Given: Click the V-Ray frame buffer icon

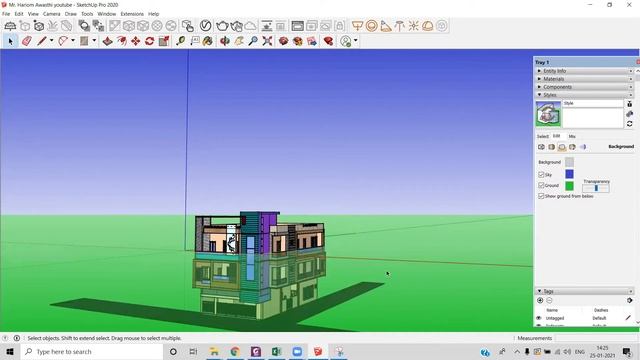Looking at the screenshot, I should pyautogui.click(x=297, y=26).
